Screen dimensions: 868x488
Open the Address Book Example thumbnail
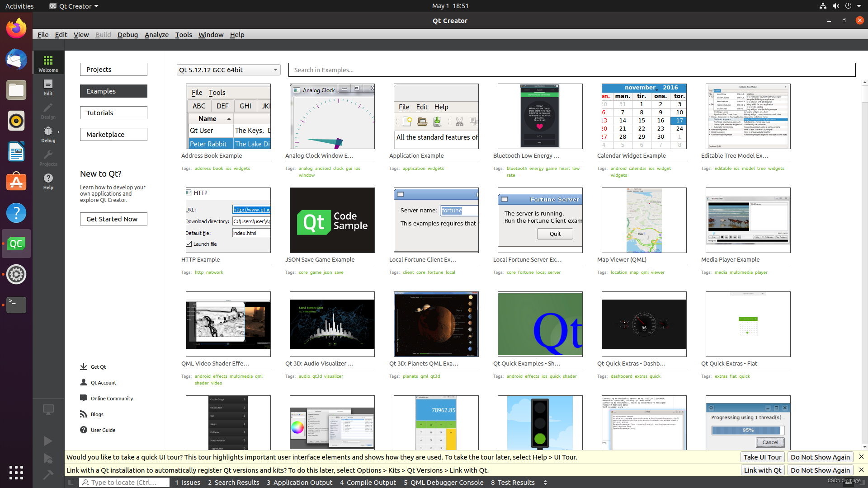pos(228,116)
